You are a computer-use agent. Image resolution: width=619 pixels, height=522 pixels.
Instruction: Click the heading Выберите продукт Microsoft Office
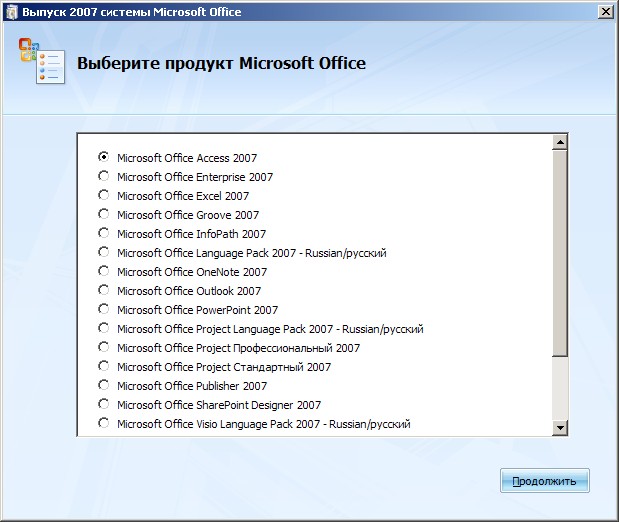(x=221, y=63)
